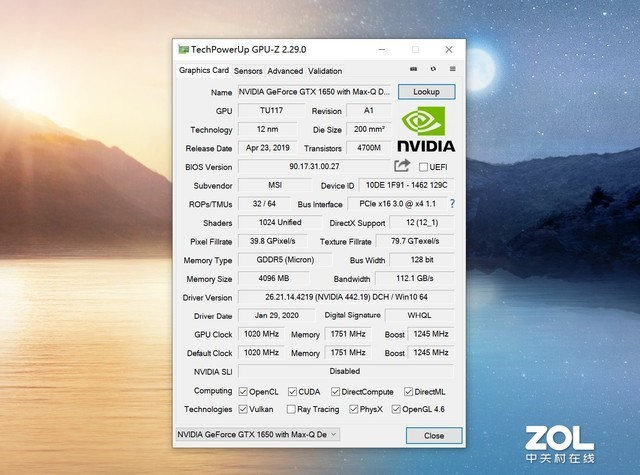Close GPU-Z with the title bar X
Image resolution: width=640 pixels, height=475 pixels.
pyautogui.click(x=449, y=49)
